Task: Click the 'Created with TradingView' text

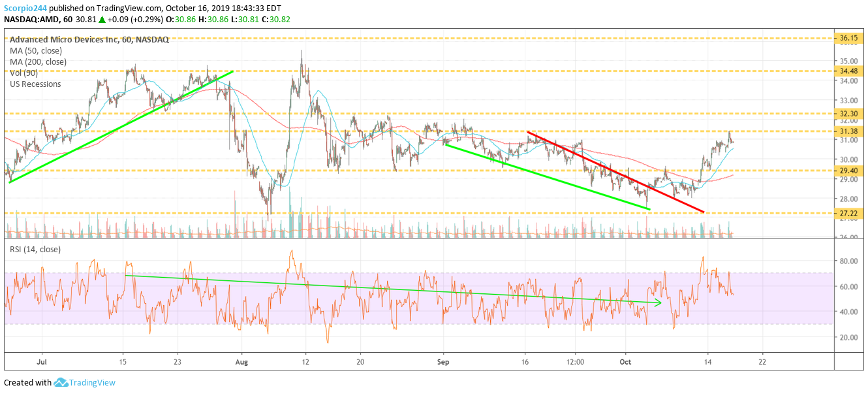Action: pyautogui.click(x=59, y=382)
